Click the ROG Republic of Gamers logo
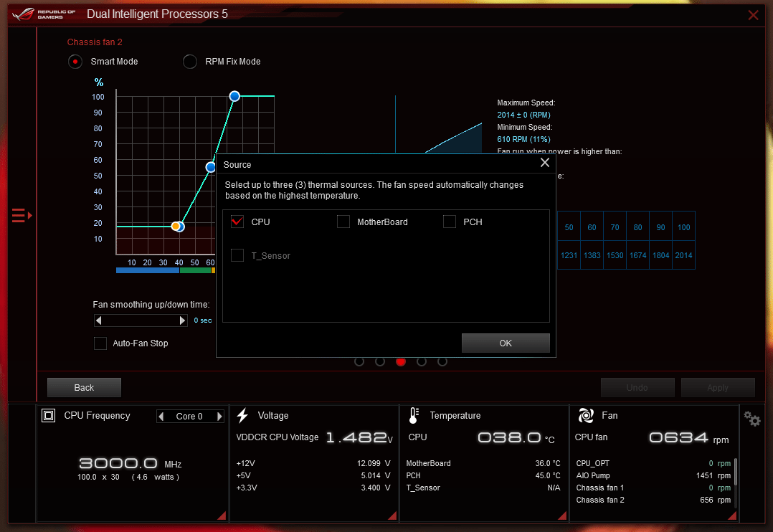Image resolution: width=773 pixels, height=532 pixels. pos(44,14)
